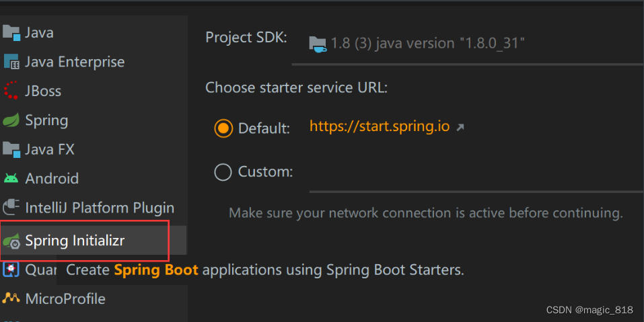Select MicroProfile project type

94,298
